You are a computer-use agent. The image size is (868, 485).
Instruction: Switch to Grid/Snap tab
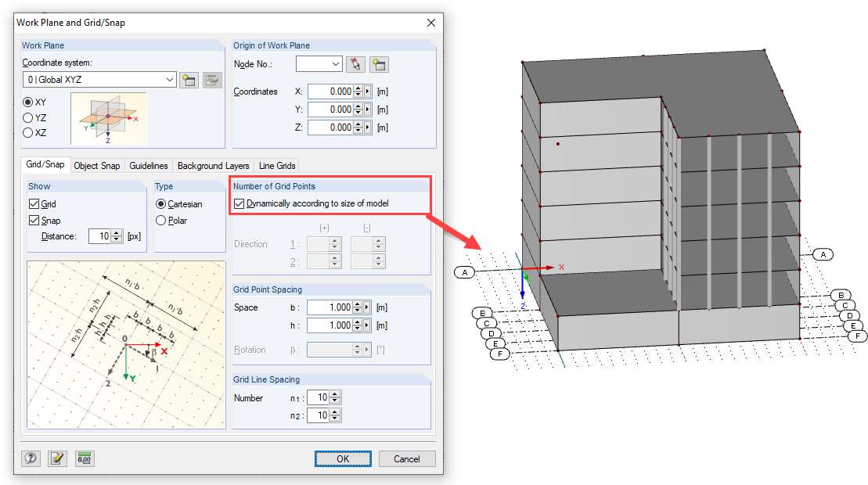(45, 165)
